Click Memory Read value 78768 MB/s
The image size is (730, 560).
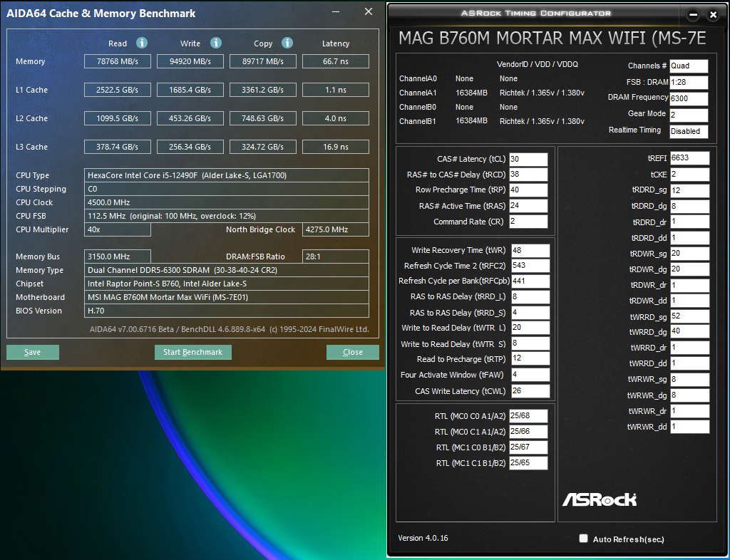click(118, 61)
